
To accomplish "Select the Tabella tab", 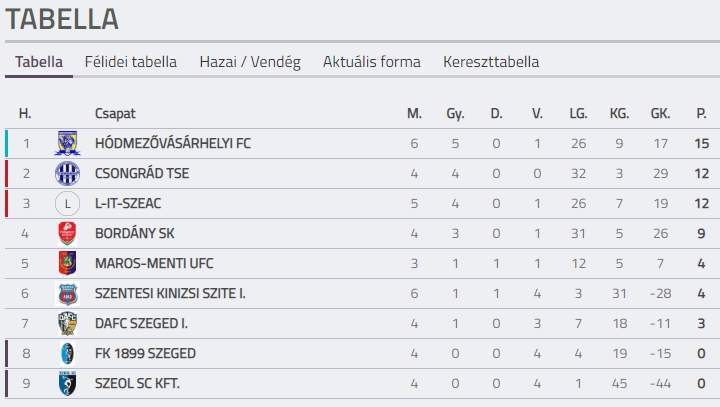I will coord(39,62).
